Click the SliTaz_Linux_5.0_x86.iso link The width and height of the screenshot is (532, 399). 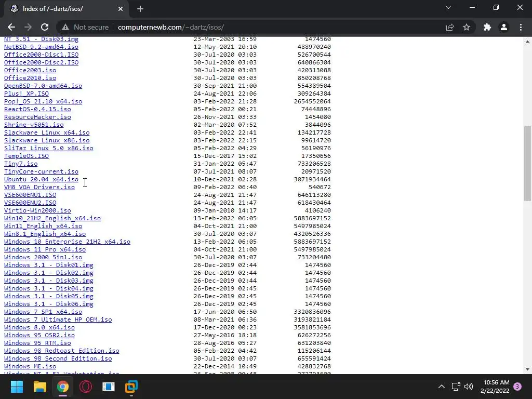coord(48,148)
